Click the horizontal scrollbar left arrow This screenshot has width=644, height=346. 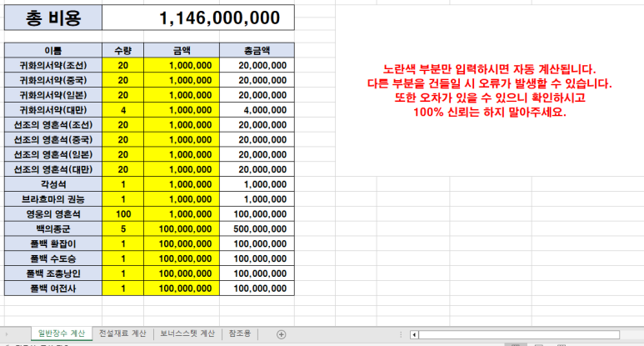tap(414, 335)
